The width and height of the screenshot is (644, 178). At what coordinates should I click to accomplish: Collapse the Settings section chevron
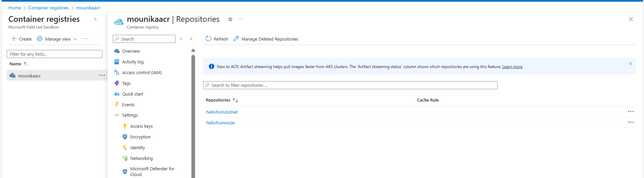tap(117, 115)
